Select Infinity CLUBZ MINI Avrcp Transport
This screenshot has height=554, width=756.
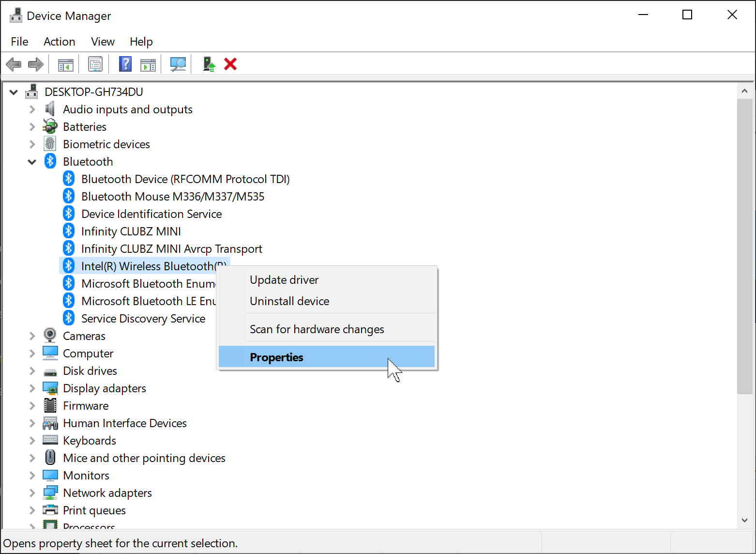pyautogui.click(x=172, y=249)
